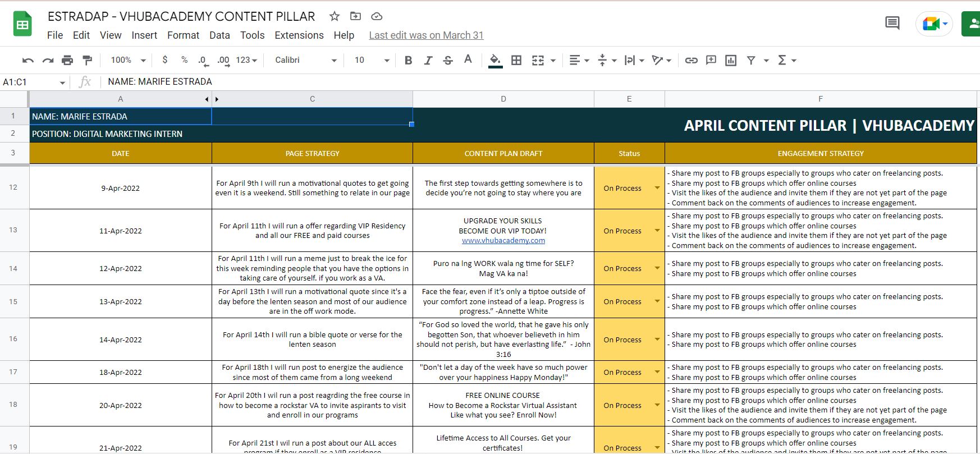Open the font size 10 dropdown
Screen dimensions: 980x454
372,60
